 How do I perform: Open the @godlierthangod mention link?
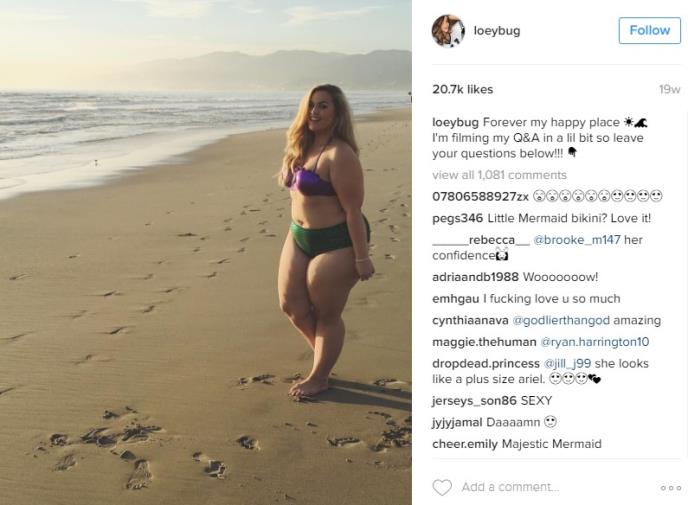click(x=561, y=320)
